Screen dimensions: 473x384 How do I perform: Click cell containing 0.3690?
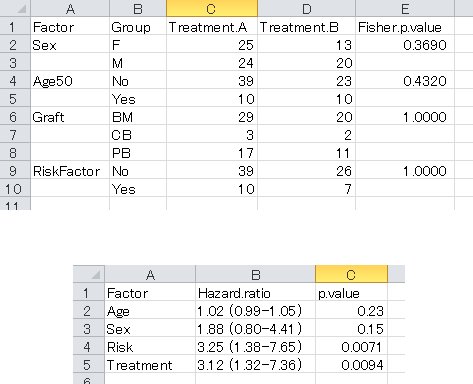pyautogui.click(x=405, y=45)
